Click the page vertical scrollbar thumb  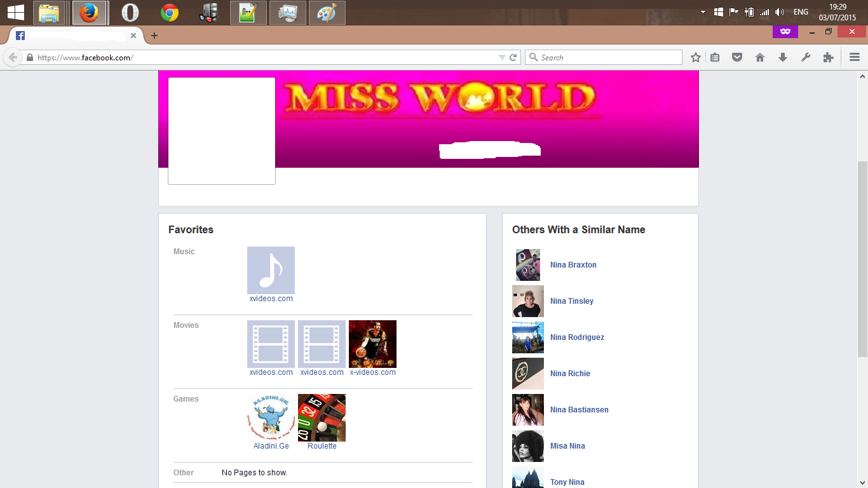click(x=862, y=259)
